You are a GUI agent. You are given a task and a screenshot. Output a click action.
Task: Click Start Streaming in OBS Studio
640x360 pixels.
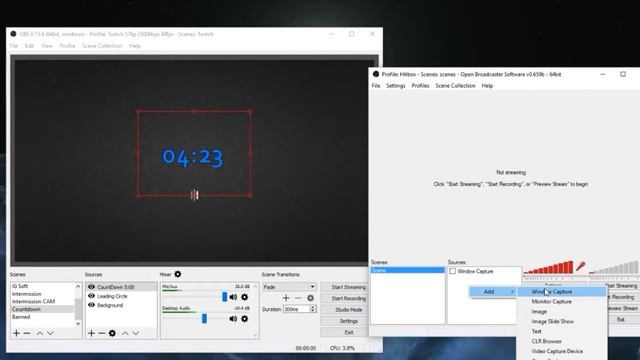pos(344,287)
